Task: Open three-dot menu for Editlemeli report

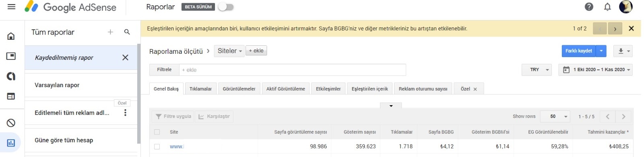Action: pyautogui.click(x=125, y=113)
